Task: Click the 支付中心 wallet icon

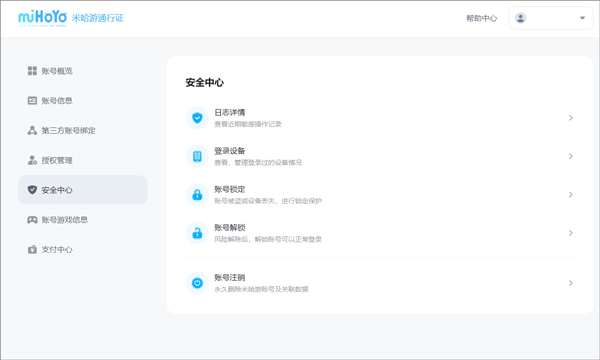Action: pyautogui.click(x=32, y=249)
